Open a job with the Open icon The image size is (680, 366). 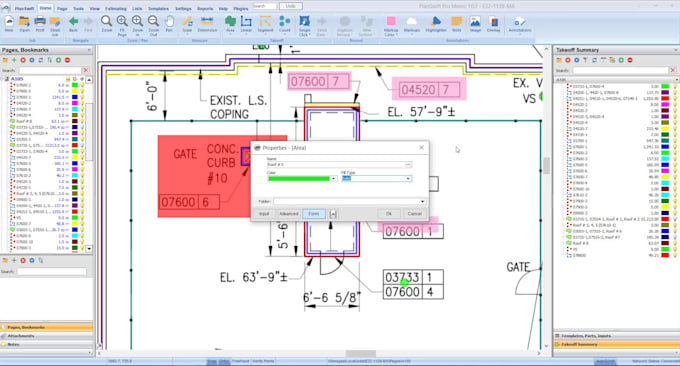click(24, 24)
